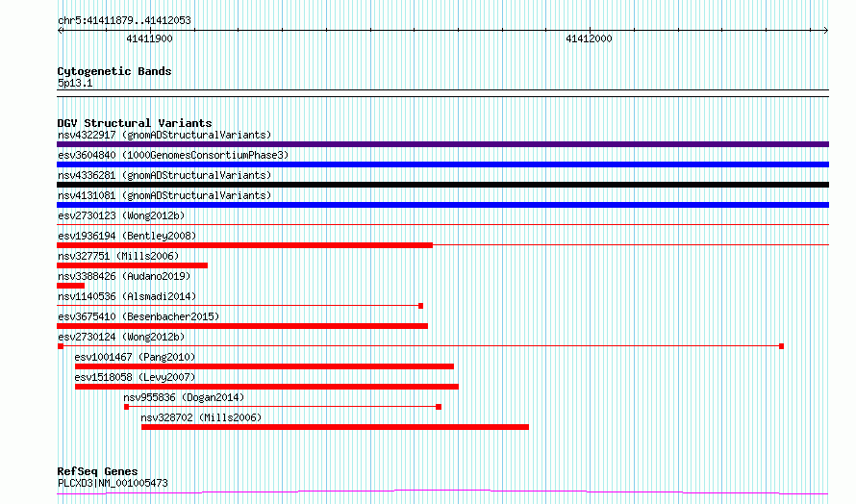The width and height of the screenshot is (856, 504).
Task: Select the red nsv327751 variant bar
Action: [x=132, y=265]
